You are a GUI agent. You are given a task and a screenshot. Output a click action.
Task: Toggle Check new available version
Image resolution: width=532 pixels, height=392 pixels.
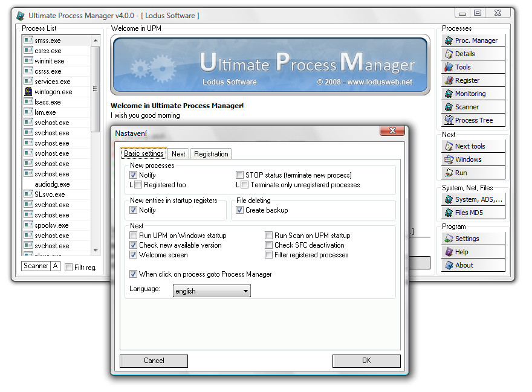pos(134,245)
